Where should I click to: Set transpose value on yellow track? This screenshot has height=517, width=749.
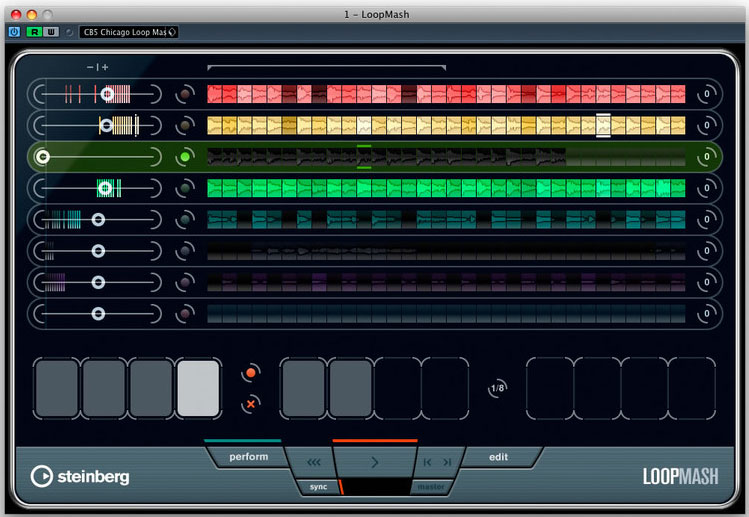(x=706, y=126)
